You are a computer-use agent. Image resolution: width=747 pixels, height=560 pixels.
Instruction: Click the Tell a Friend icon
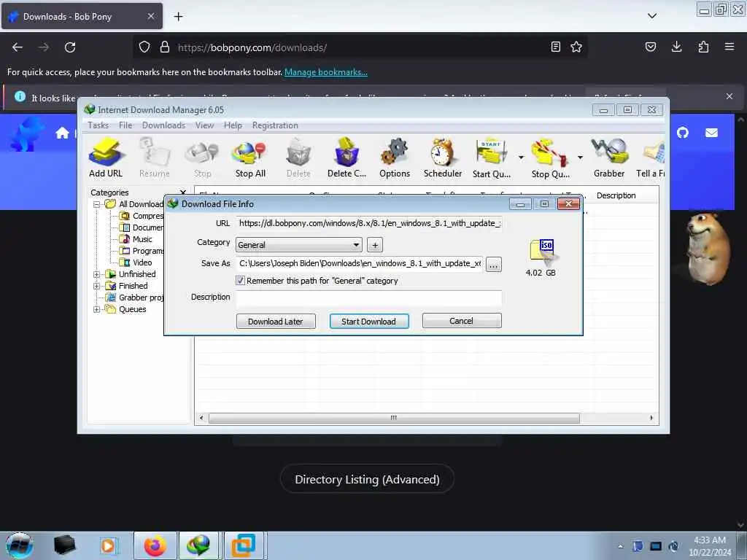(651, 158)
